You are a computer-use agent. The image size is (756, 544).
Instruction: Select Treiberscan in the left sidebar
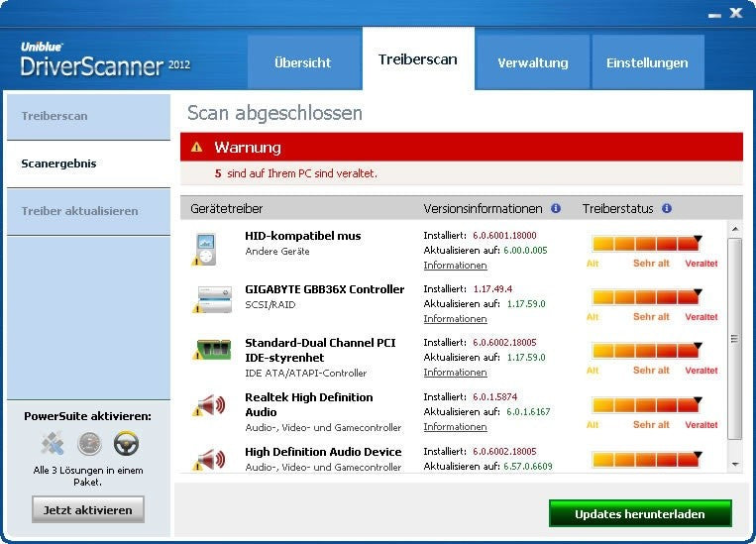[89, 116]
